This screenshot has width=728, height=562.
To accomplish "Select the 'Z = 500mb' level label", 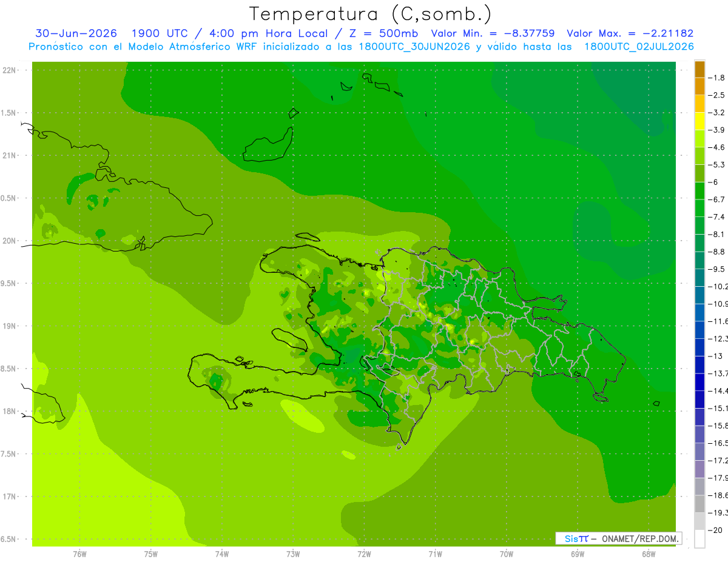I will [x=385, y=33].
